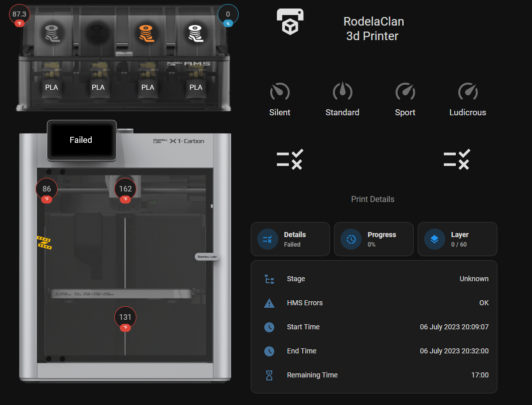532x405 pixels.
Task: Click the Bambu Lab printer logo icon
Action: (290, 20)
